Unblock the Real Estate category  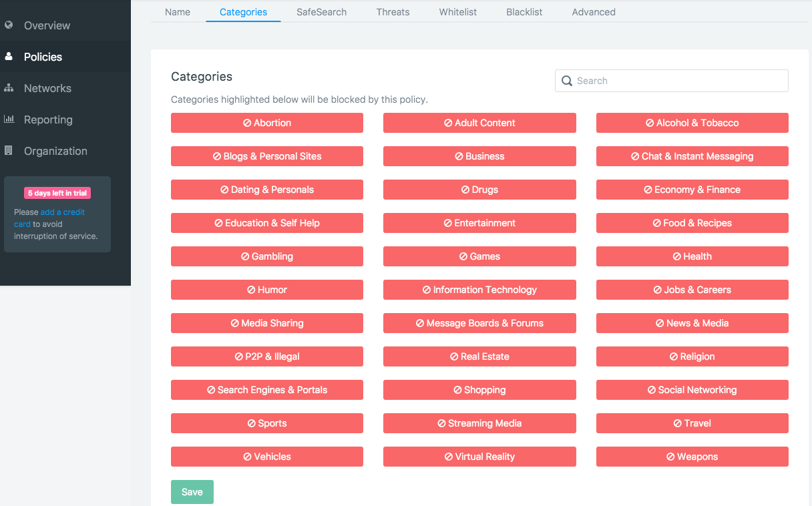point(479,356)
